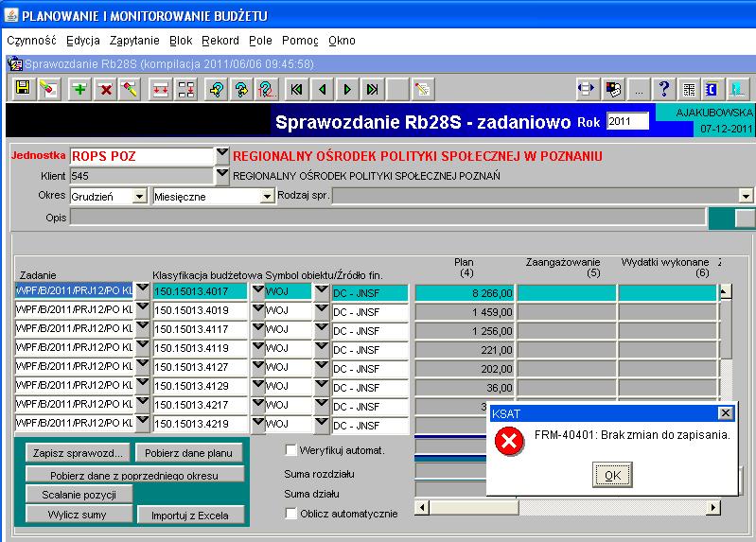Open the blue phone book icon
This screenshot has width=756, height=542.
click(x=712, y=89)
